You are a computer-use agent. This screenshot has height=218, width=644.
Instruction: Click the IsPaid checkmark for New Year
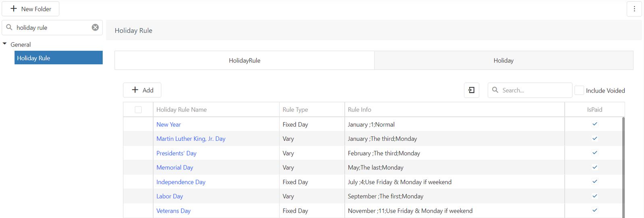[x=594, y=124]
